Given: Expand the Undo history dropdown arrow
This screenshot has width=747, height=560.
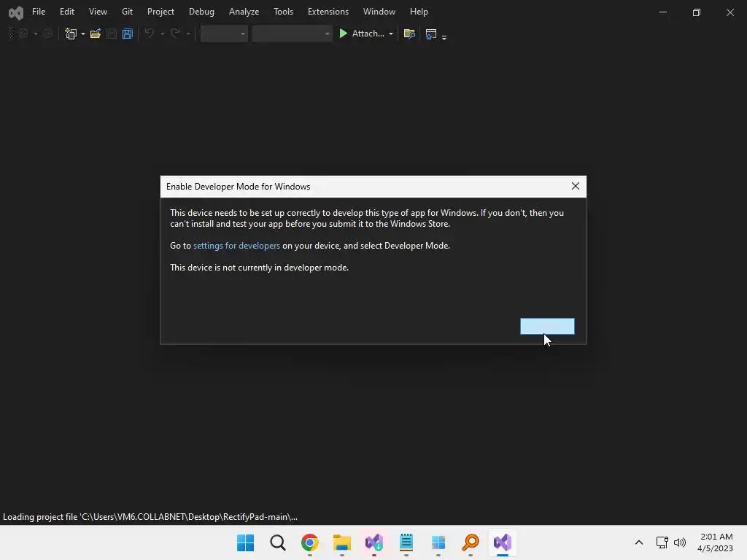Looking at the screenshot, I should (x=163, y=34).
